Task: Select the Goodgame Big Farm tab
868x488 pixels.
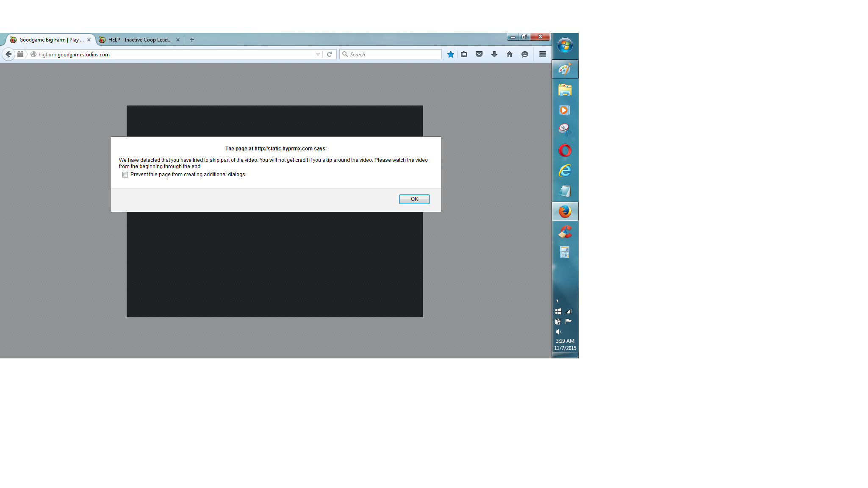Action: tap(51, 40)
